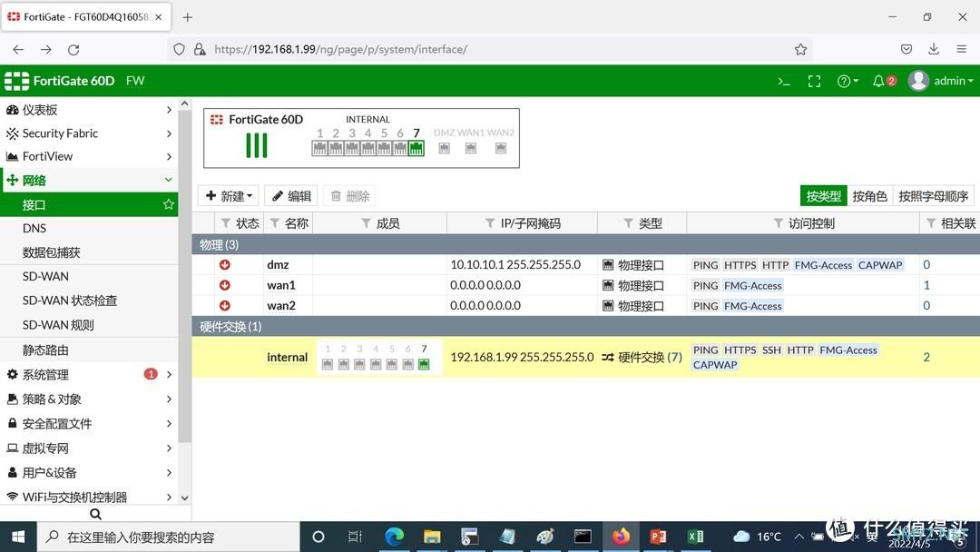Open SD-WAN menu item
Screen dimensions: 980x552
pos(89,276)
